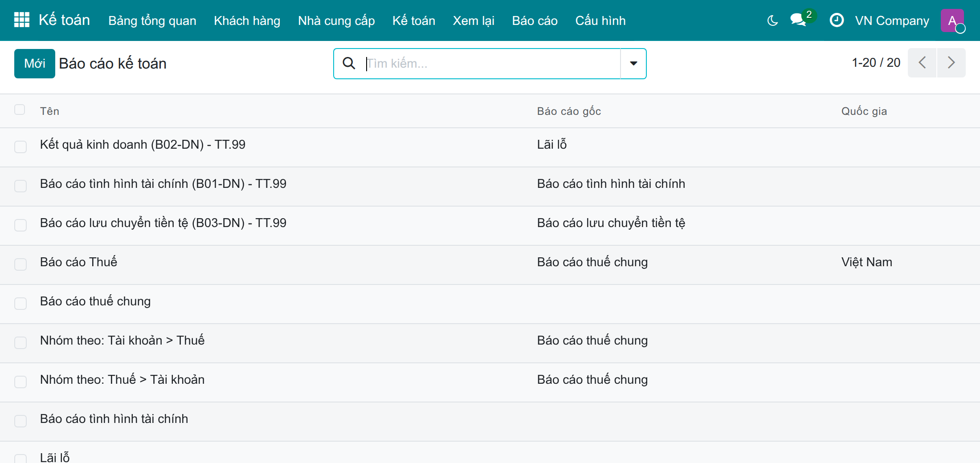Open the Kế toán menu item
Screen dimensions: 980x463
pyautogui.click(x=414, y=20)
